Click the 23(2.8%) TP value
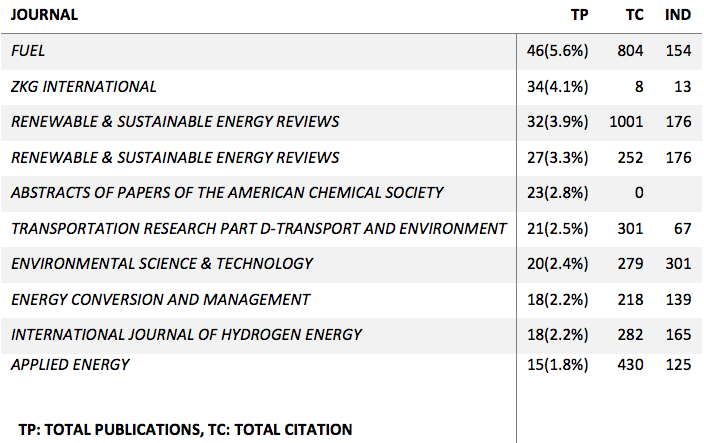This screenshot has height=443, width=704. click(x=557, y=193)
